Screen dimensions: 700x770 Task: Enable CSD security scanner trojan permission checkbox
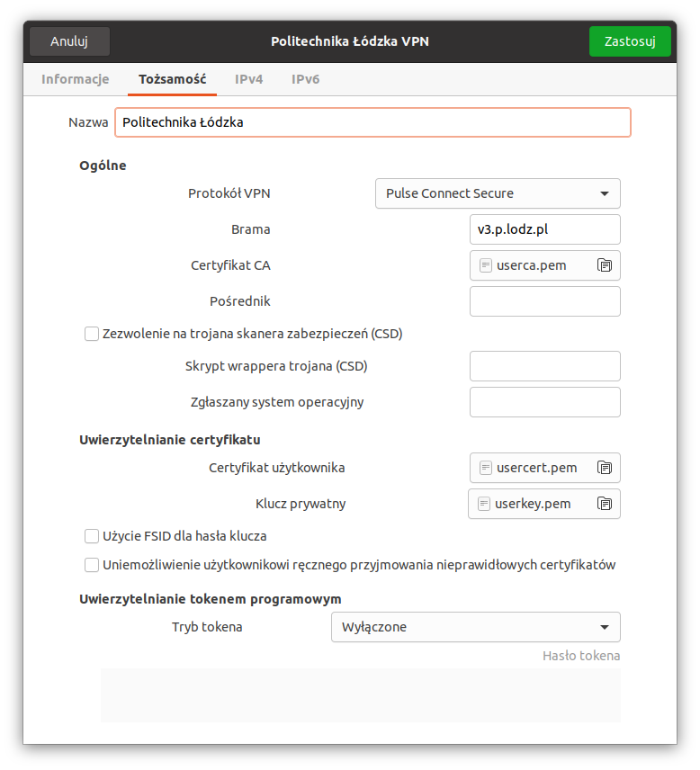coord(92,334)
